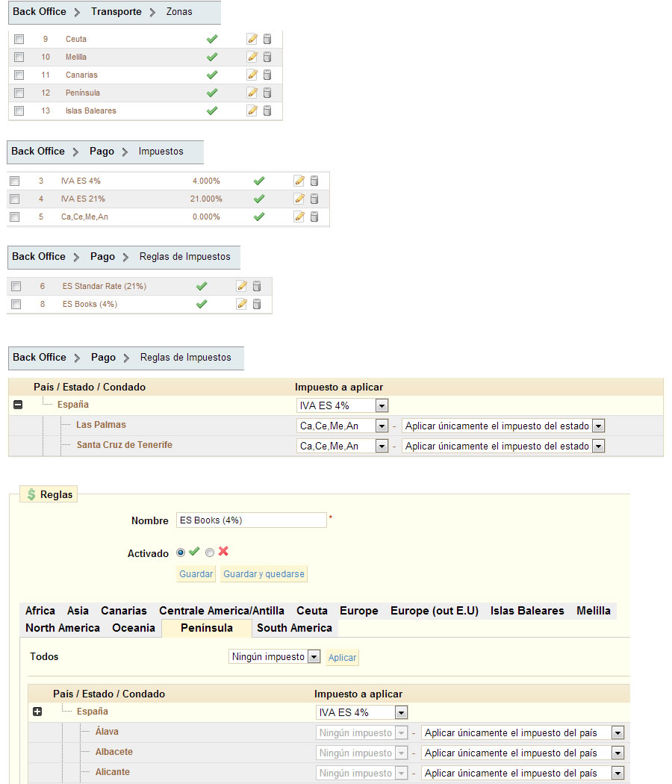Viewport: 672px width, 784px height.
Task: Edit the IVA ES 21% tax
Action: (x=299, y=199)
